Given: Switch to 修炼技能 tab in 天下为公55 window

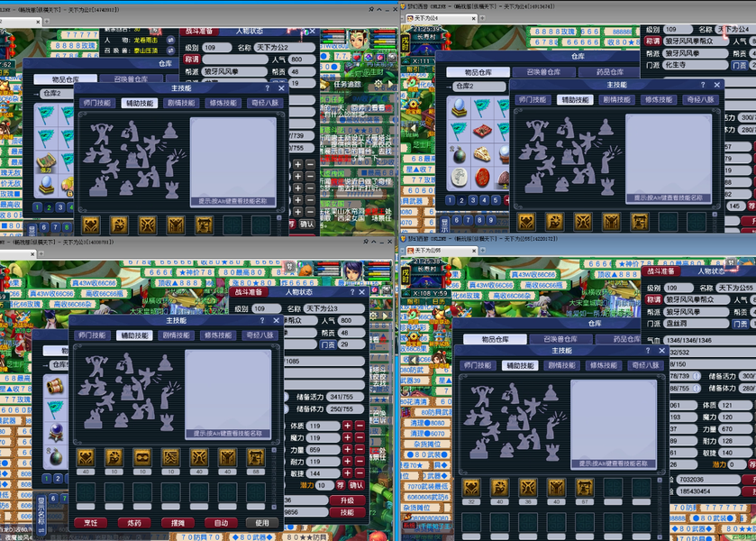Looking at the screenshot, I should pos(604,365).
